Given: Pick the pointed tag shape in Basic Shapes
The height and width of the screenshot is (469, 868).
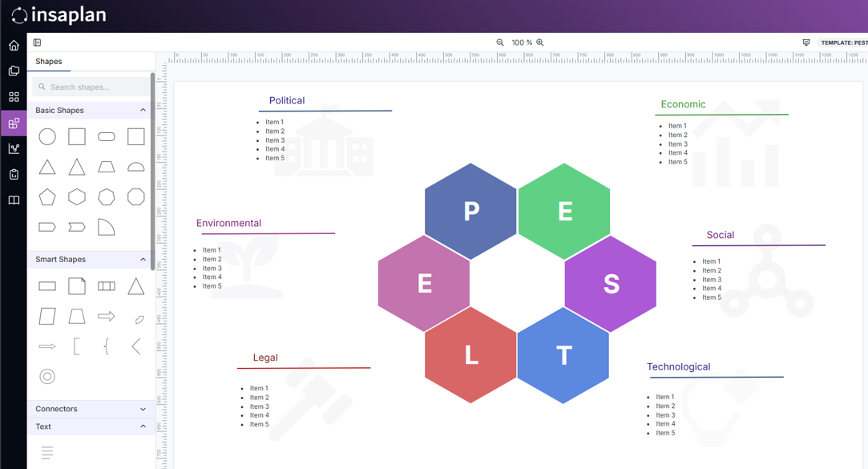Looking at the screenshot, I should [x=47, y=227].
